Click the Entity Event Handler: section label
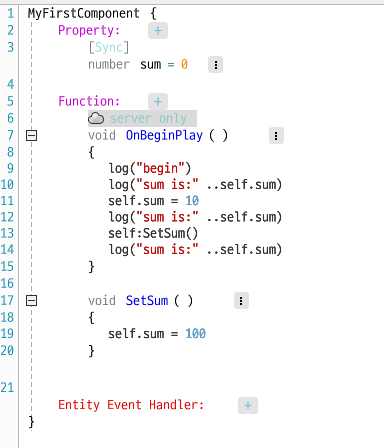This screenshot has width=384, height=448. (x=131, y=405)
